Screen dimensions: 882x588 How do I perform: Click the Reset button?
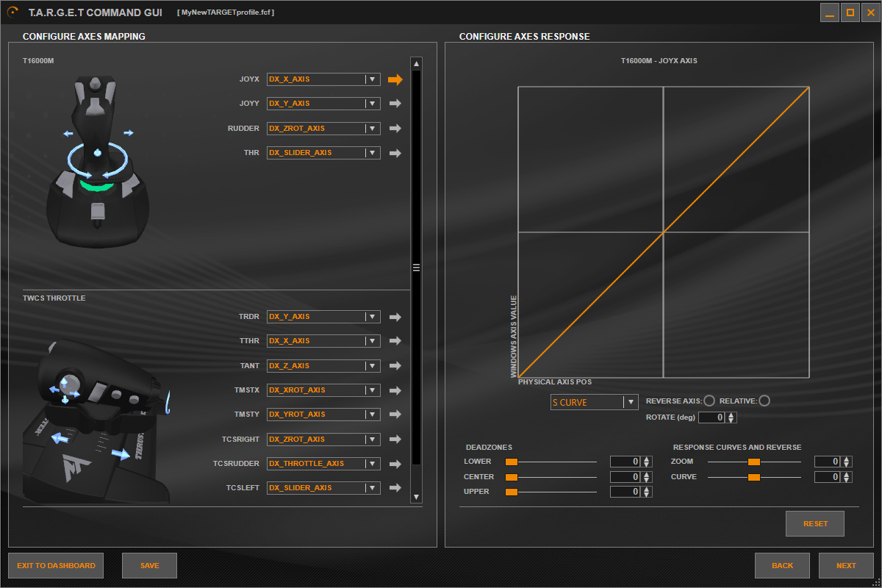pos(815,524)
